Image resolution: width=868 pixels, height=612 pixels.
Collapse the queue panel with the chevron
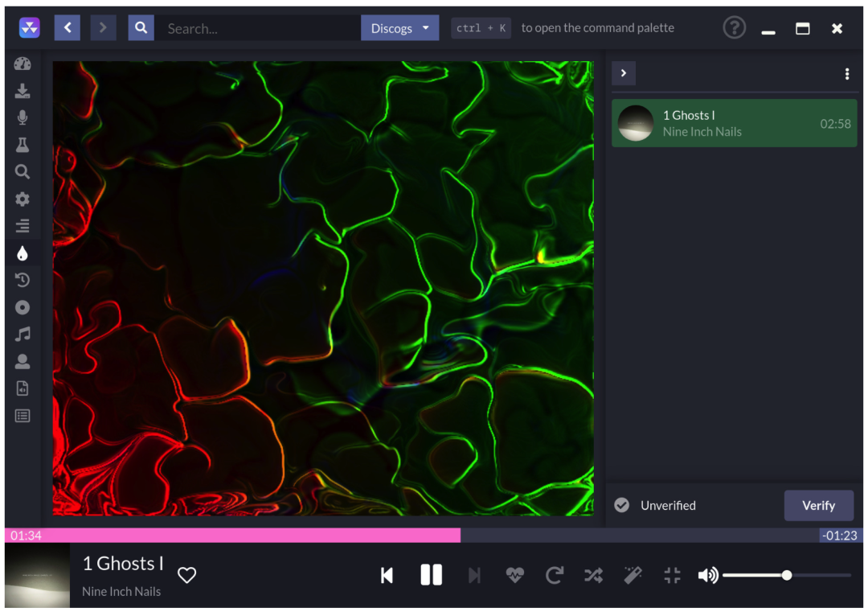[x=624, y=73]
